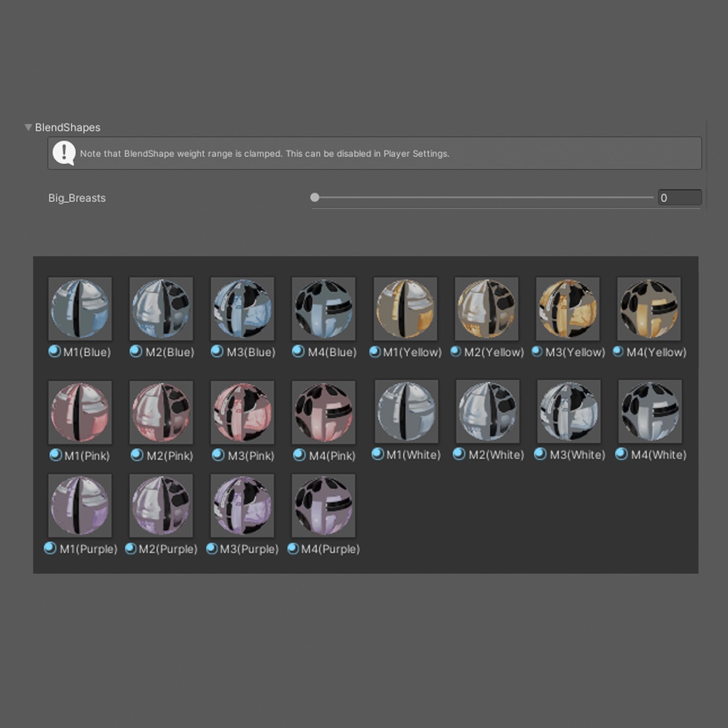The height and width of the screenshot is (728, 728).
Task: Click the M2(Pink) text label
Action: pyautogui.click(x=169, y=456)
